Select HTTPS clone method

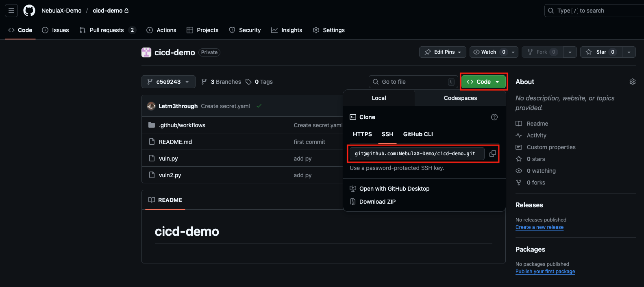pyautogui.click(x=362, y=134)
